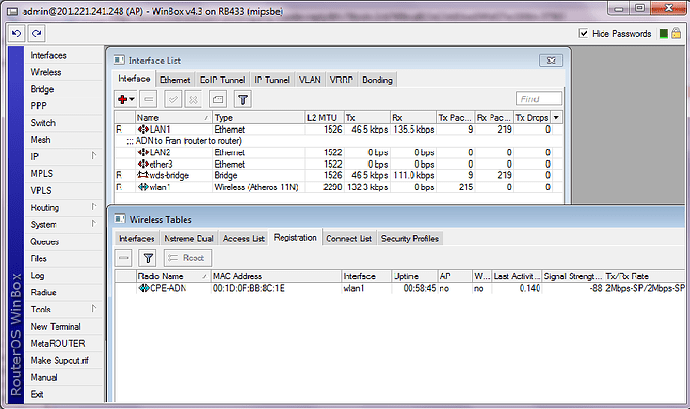The width and height of the screenshot is (690, 409).
Task: Click the green status square indicator
Action: pyautogui.click(x=664, y=33)
